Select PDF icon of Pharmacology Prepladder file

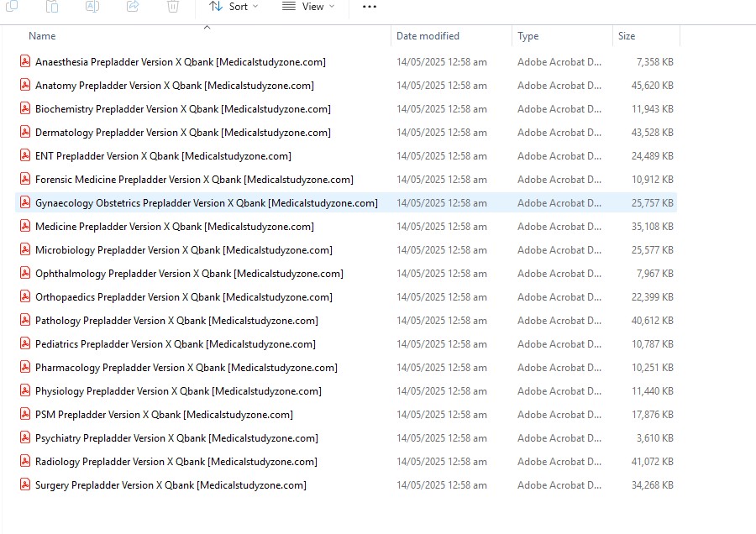point(25,367)
